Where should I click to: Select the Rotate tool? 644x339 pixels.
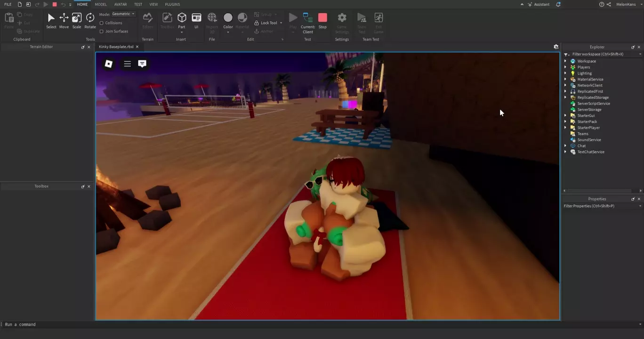(x=90, y=21)
